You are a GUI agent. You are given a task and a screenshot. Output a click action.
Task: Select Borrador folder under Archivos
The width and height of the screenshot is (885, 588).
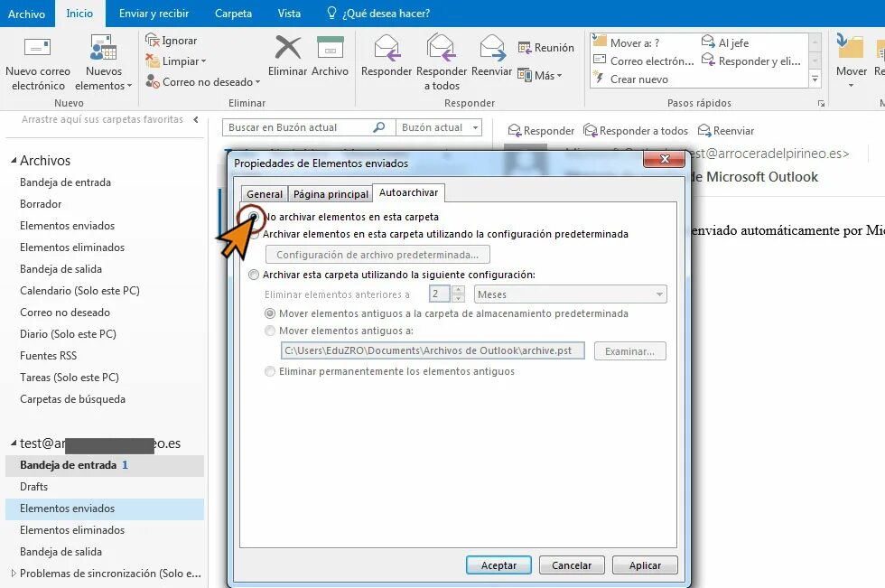[41, 204]
